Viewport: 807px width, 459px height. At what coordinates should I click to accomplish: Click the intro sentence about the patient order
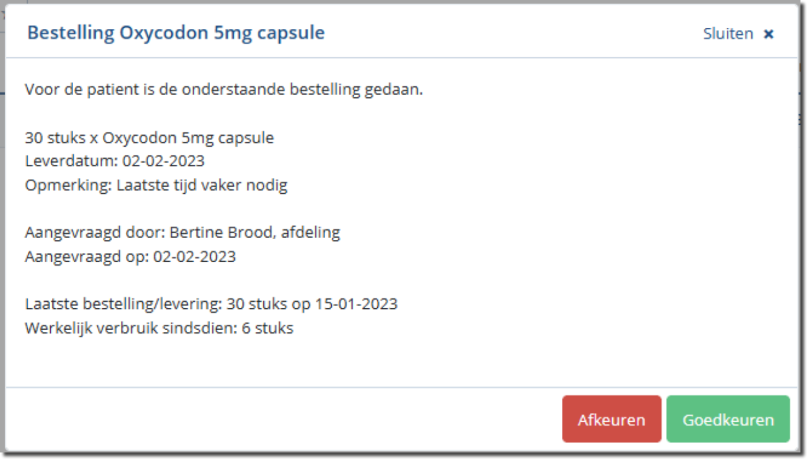[x=224, y=90]
